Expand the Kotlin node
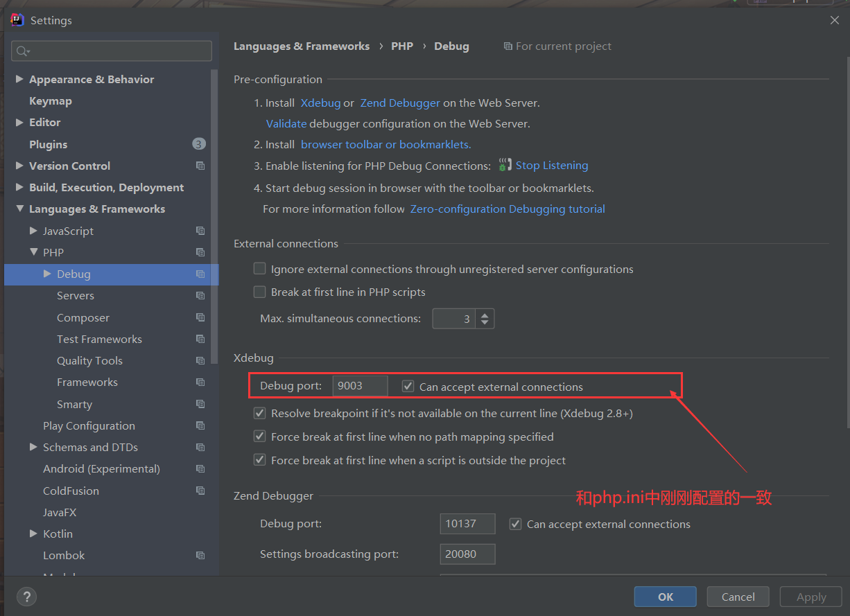Screen dimensions: 850x616 coord(33,534)
